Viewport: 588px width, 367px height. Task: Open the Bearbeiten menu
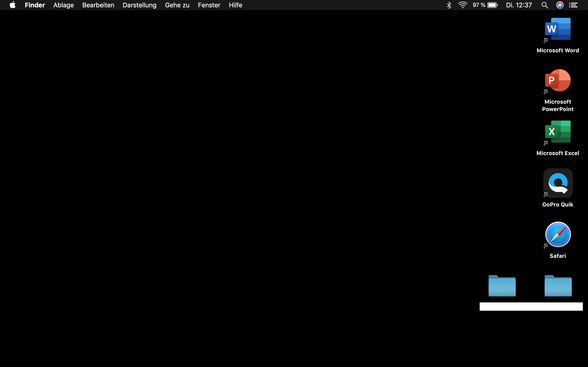coord(98,5)
